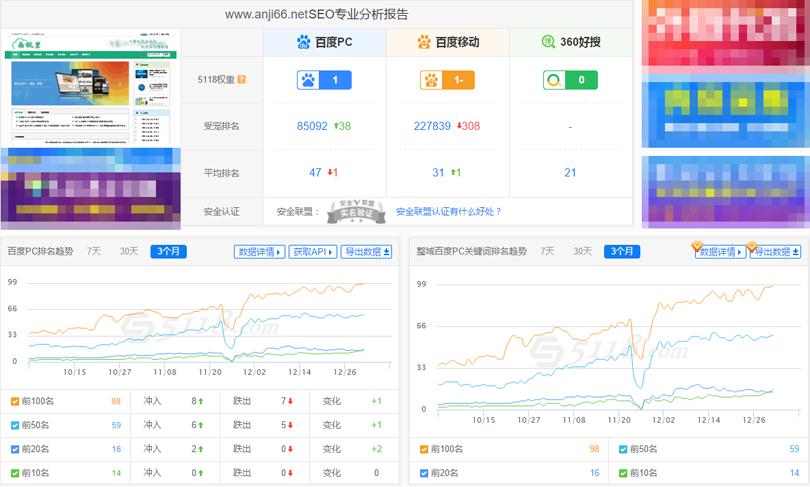Toggle 前20名 checkbox in the right keyword panel
Viewport: 810px width, 487px height.
click(424, 473)
